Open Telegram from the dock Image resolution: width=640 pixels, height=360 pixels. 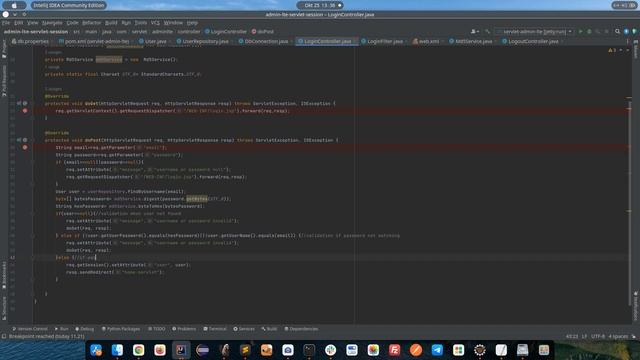pos(437,350)
